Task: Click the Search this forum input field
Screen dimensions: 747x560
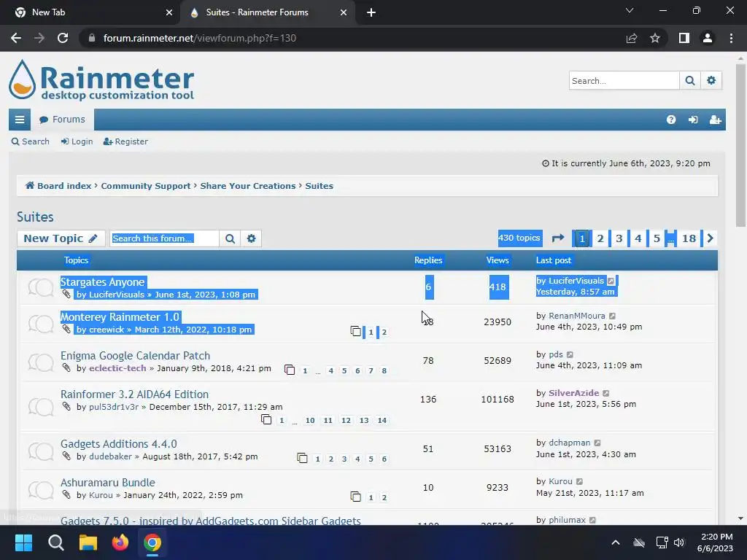Action: point(164,238)
